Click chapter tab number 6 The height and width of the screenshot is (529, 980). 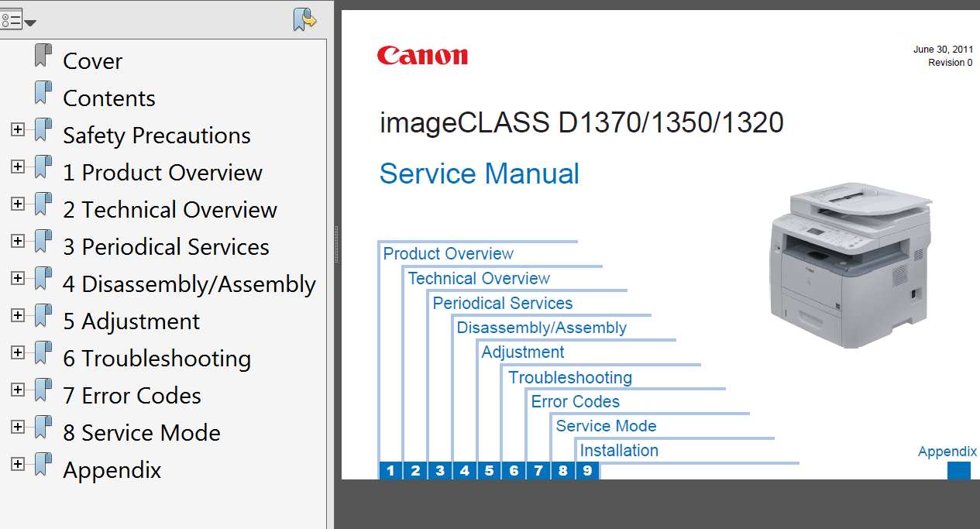click(x=514, y=470)
